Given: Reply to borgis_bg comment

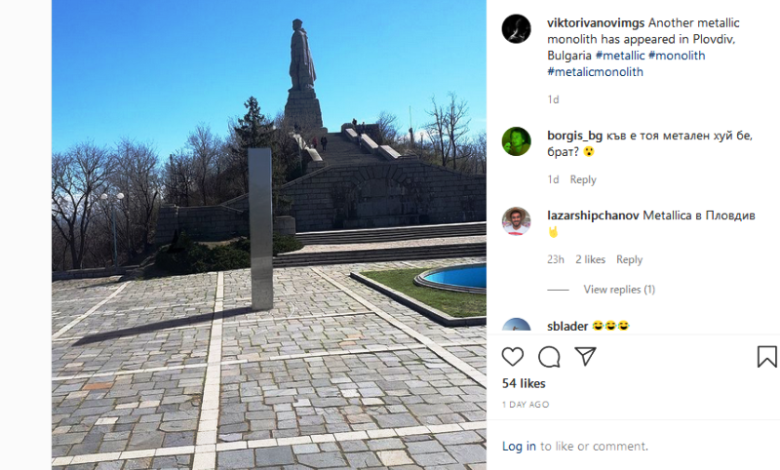Looking at the screenshot, I should point(583,180).
